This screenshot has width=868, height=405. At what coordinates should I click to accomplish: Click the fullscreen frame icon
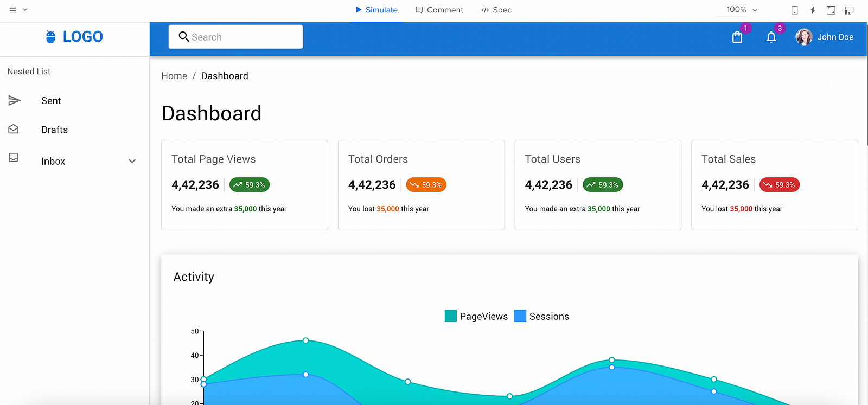[831, 10]
